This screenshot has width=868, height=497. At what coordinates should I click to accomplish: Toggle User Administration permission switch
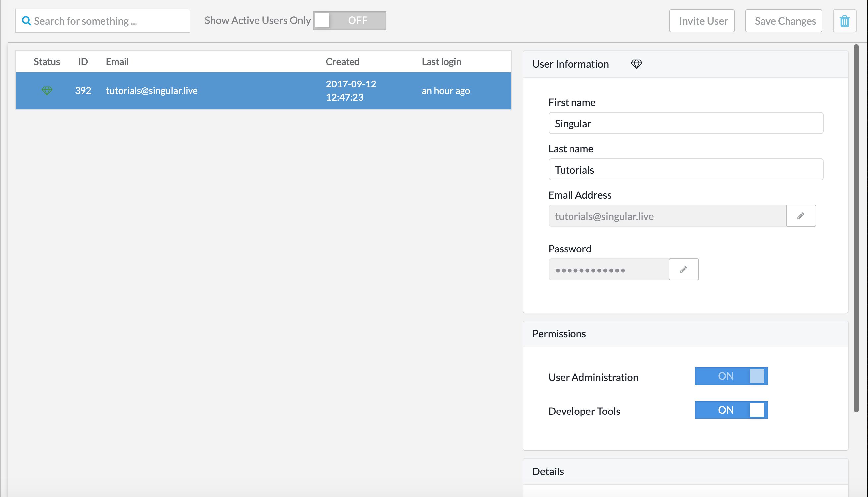731,376
